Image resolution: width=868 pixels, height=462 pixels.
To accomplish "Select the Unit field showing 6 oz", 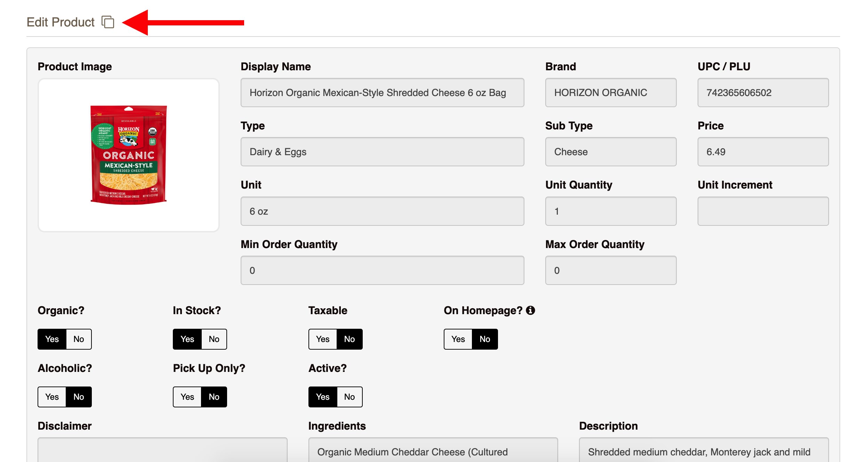I will [382, 211].
